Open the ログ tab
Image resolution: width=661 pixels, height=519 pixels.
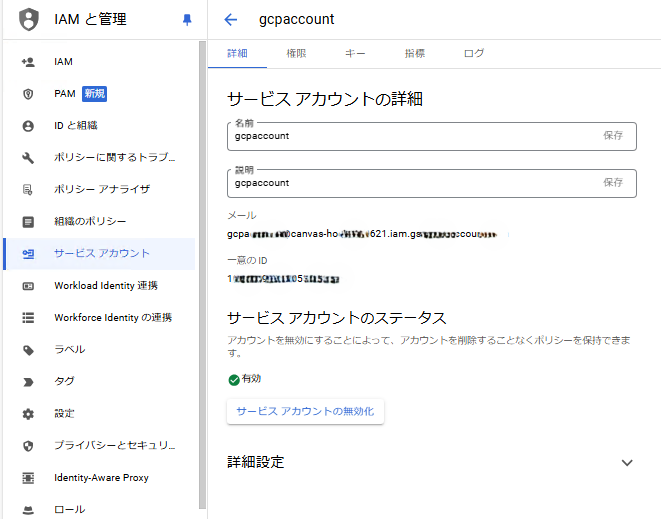coord(474,54)
